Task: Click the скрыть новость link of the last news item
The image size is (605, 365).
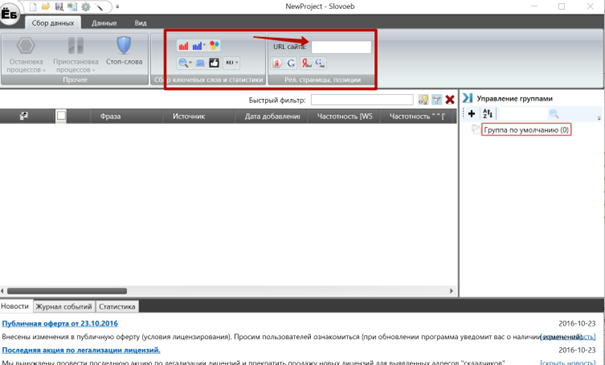Action: [x=568, y=362]
